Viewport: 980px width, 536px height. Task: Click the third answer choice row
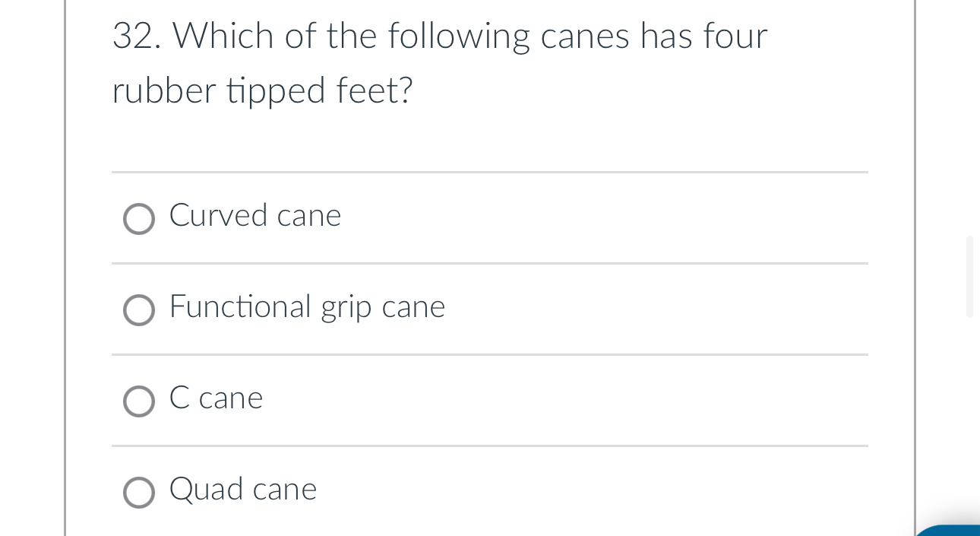[x=490, y=401]
